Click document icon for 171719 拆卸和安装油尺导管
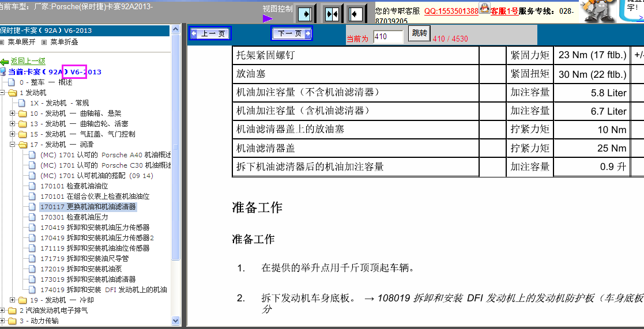Screen dimensions: 644x329 coord(32,259)
